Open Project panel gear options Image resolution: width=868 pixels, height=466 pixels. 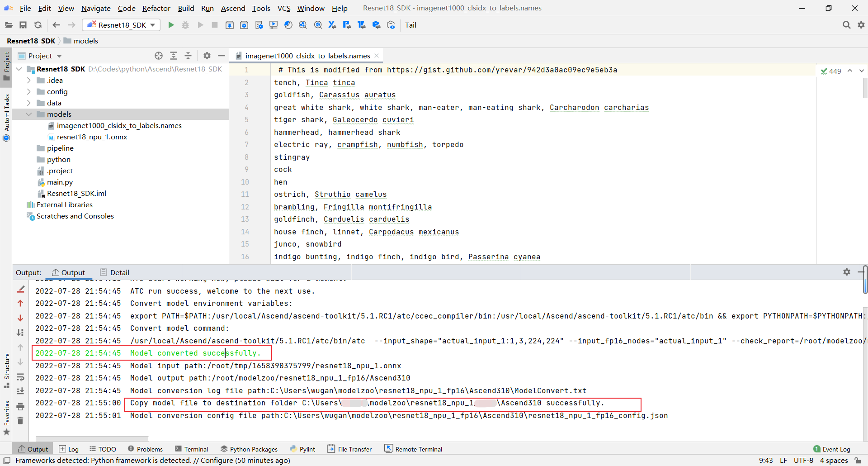(x=207, y=56)
